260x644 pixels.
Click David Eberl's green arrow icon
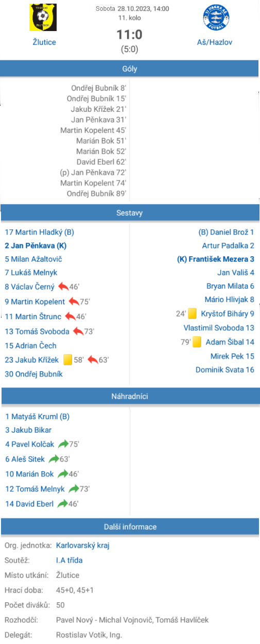coord(63,504)
